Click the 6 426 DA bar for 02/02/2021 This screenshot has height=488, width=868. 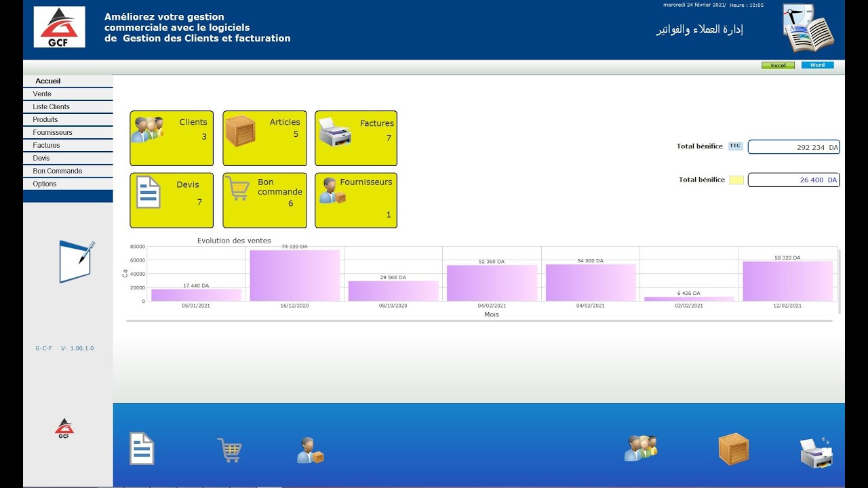click(x=689, y=299)
